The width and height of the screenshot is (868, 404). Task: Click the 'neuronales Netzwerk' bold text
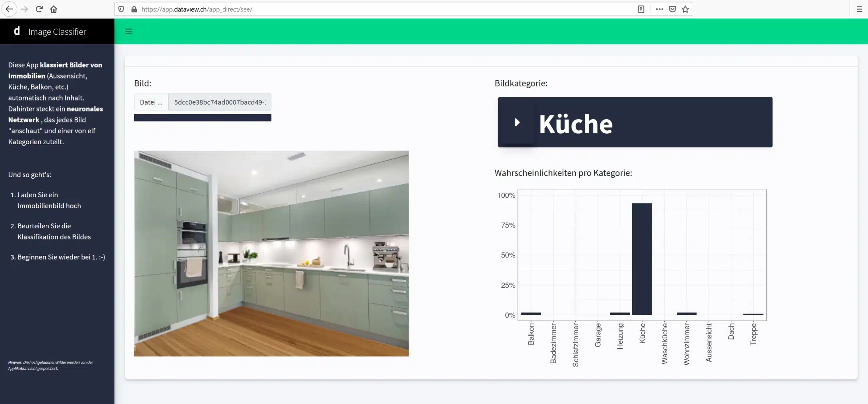[x=56, y=114]
